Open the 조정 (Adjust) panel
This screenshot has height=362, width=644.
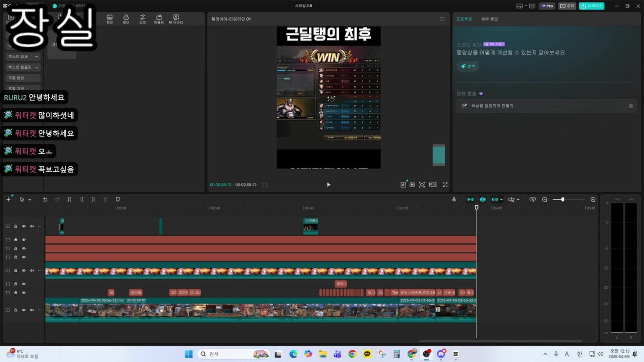tap(143, 19)
